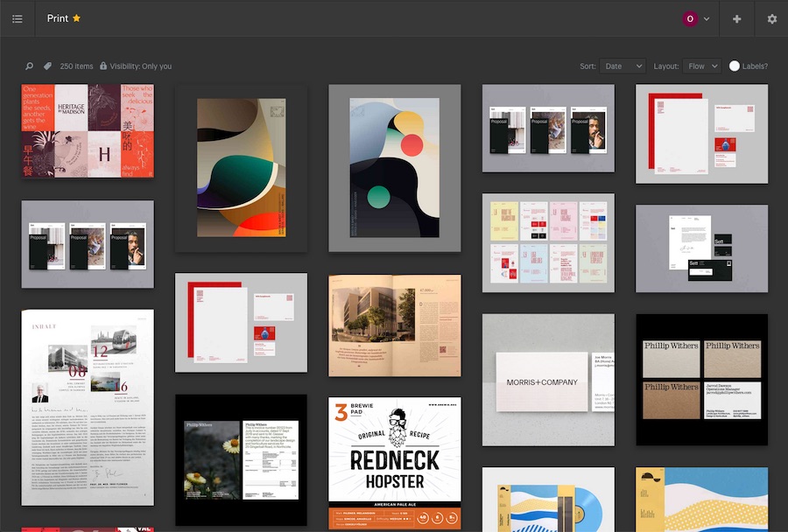788x532 pixels.
Task: Open the top-row three Proposal covers thumbnail
Action: (548, 128)
